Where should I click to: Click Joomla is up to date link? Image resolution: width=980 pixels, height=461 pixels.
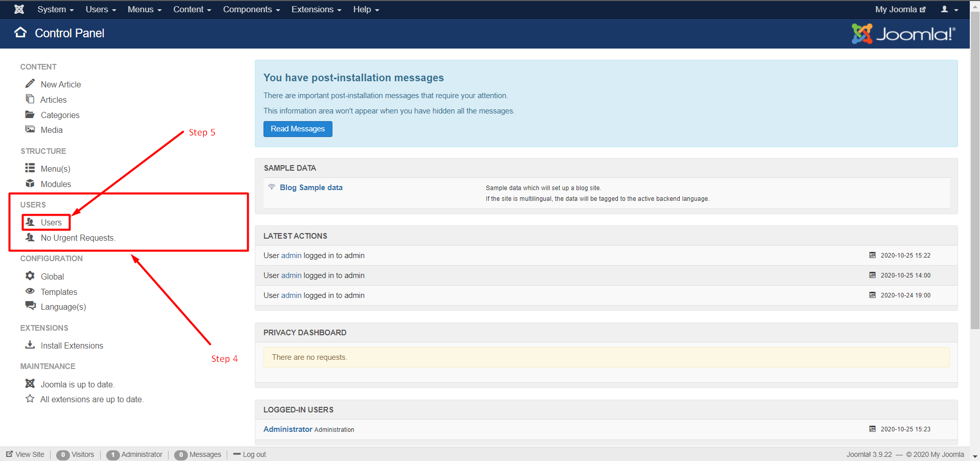(78, 384)
